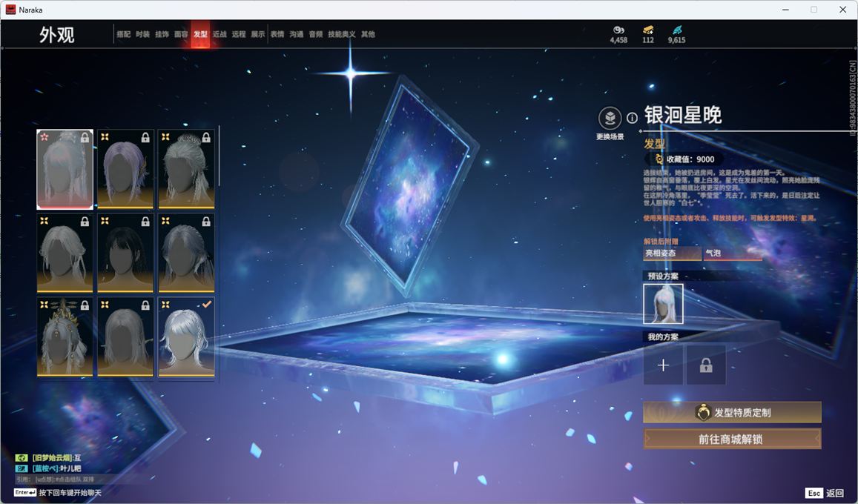Image resolution: width=858 pixels, height=504 pixels.
Task: Select the black hair hairstyle card
Action: coord(125,253)
